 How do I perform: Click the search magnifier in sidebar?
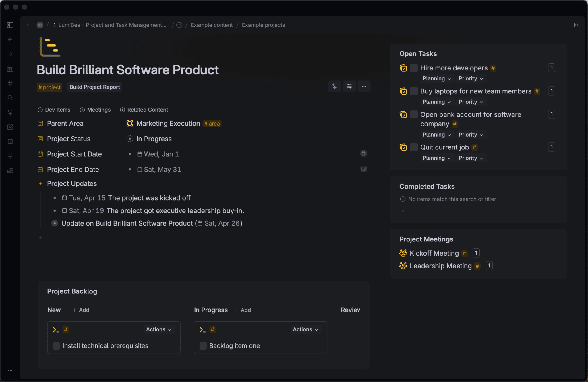[x=10, y=98]
